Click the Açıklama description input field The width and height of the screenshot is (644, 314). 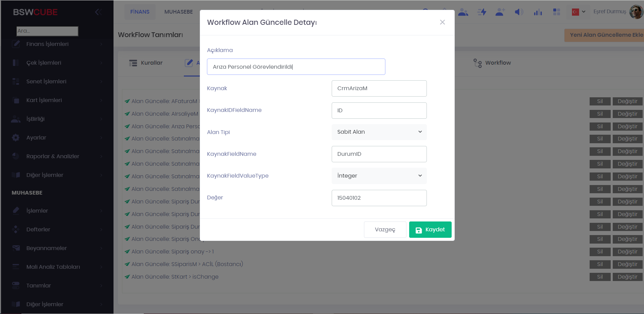(296, 67)
